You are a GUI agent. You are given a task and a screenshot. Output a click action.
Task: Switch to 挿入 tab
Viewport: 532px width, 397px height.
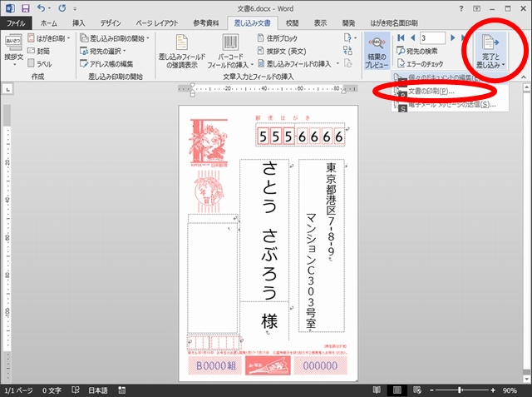(x=78, y=22)
